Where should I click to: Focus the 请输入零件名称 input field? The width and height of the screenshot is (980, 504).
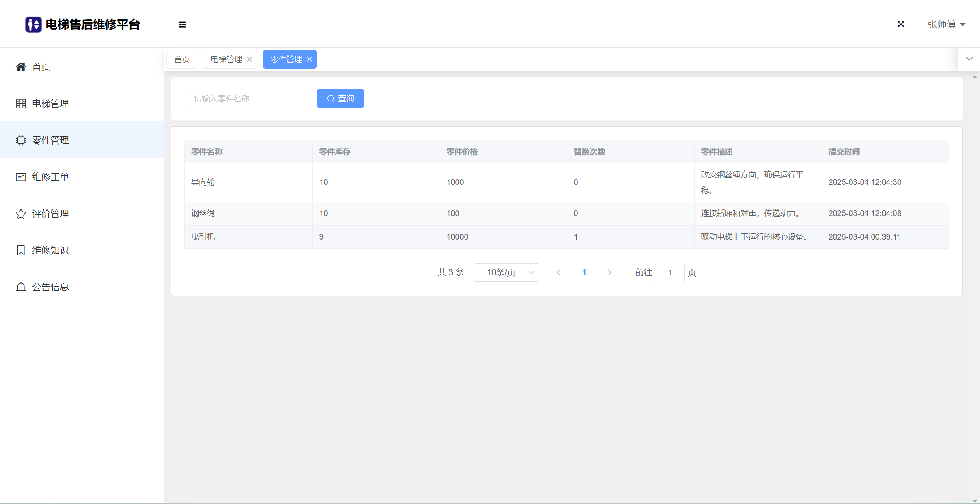(247, 98)
